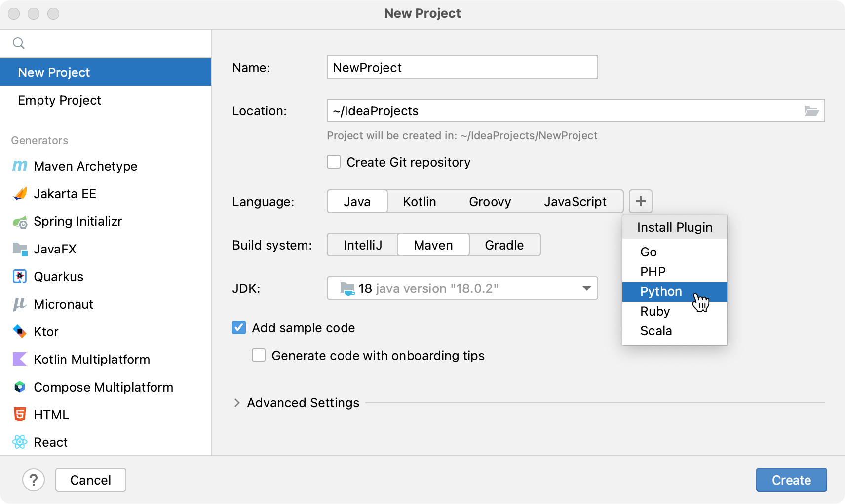Click the Quarkus generator icon
845x504 pixels.
(x=19, y=277)
